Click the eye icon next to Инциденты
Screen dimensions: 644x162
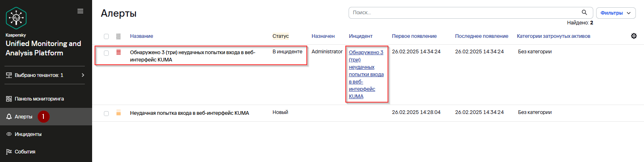click(x=9, y=134)
